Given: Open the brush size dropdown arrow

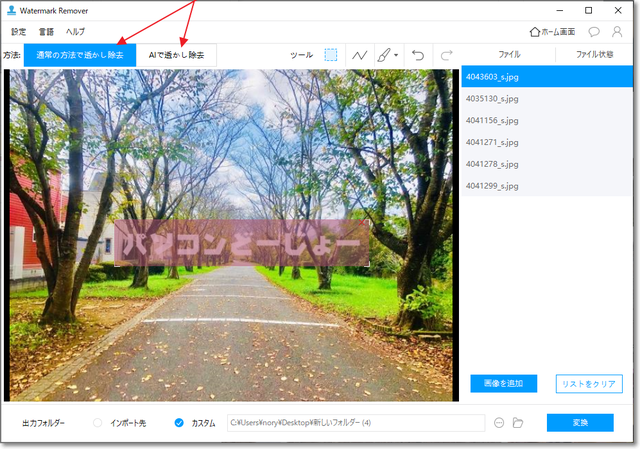Looking at the screenshot, I should (397, 56).
